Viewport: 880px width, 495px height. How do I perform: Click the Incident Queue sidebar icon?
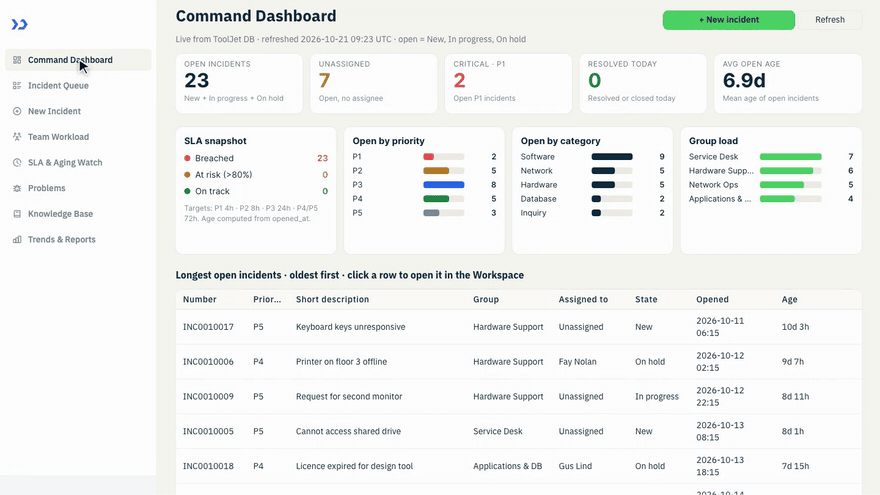tap(17, 85)
